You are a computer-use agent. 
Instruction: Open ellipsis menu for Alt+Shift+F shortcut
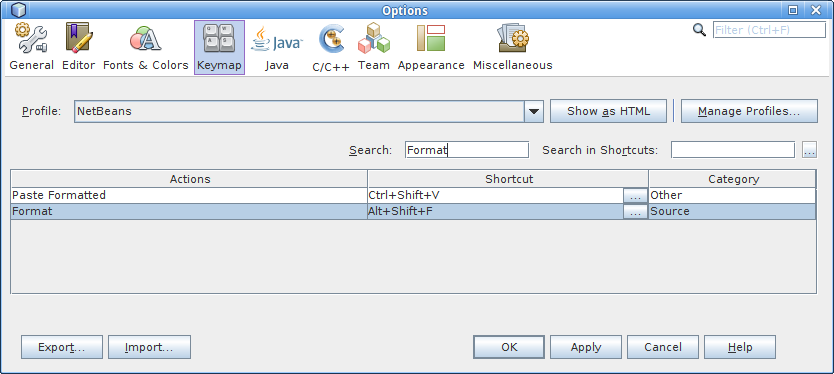pos(635,212)
